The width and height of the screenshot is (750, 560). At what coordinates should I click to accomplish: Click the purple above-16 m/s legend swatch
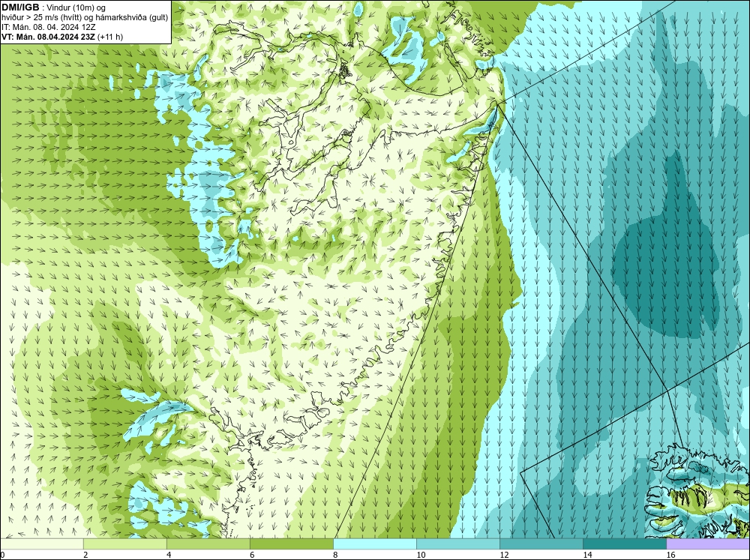[708, 544]
